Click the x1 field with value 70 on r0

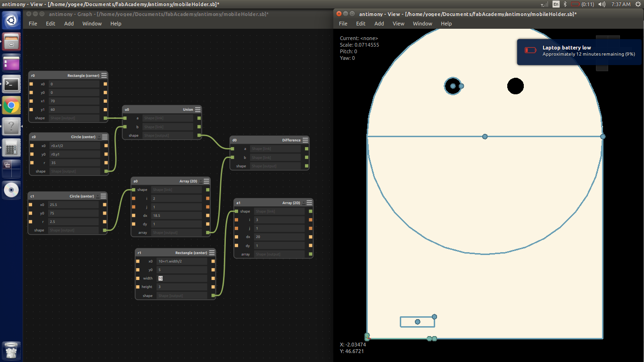[x=74, y=101]
